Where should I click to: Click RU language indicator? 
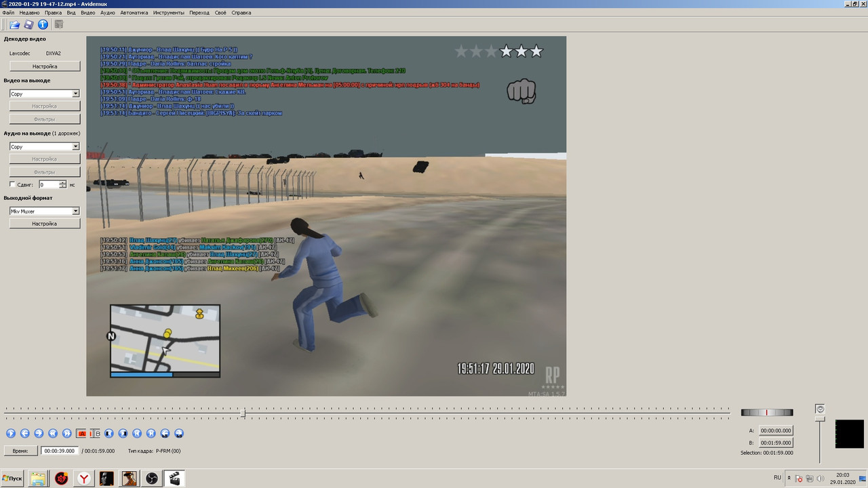point(778,477)
